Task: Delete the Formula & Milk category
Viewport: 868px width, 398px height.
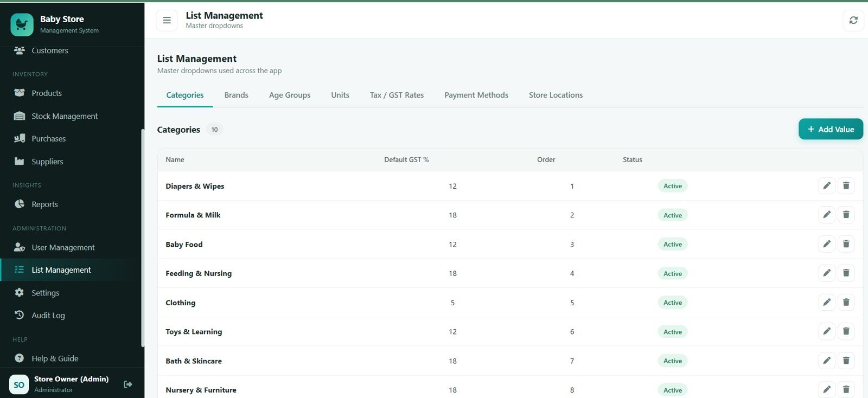Action: point(846,215)
